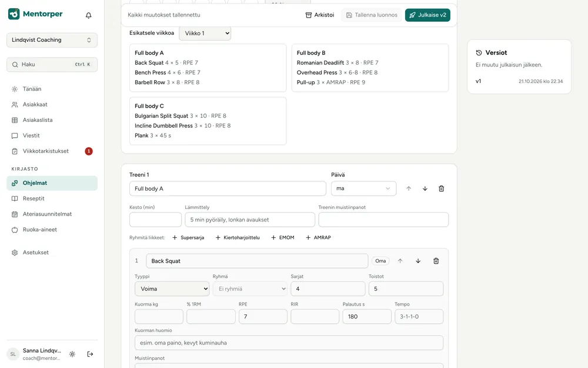The width and height of the screenshot is (588, 368).
Task: Open the Tyyppi Voima dropdown
Action: pyautogui.click(x=172, y=289)
